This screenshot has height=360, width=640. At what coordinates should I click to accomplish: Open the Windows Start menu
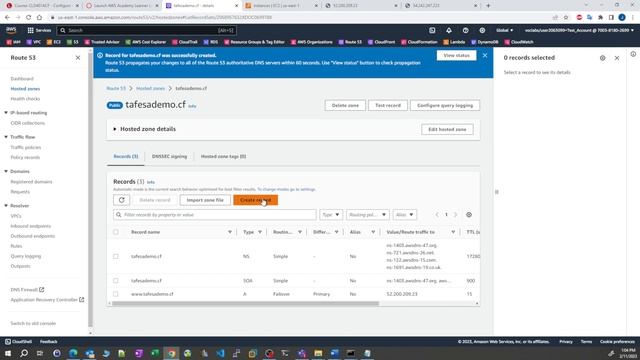point(8,353)
